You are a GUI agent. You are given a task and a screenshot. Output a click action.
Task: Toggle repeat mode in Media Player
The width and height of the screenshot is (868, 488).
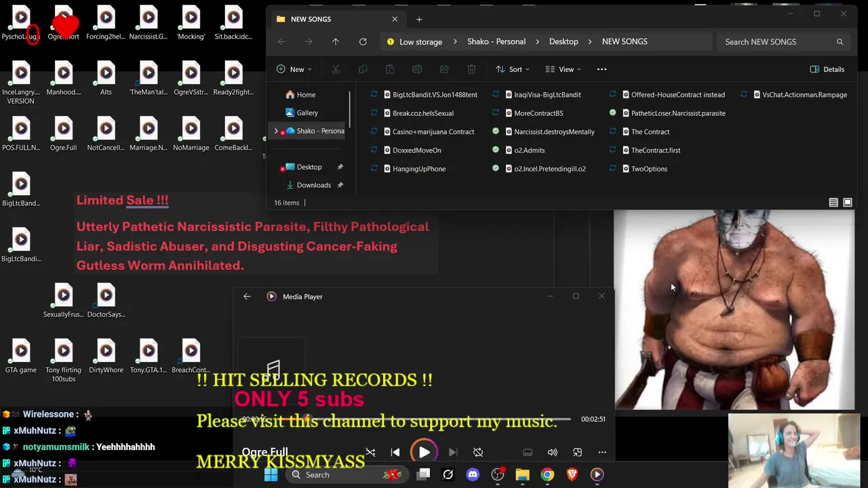pos(478,452)
